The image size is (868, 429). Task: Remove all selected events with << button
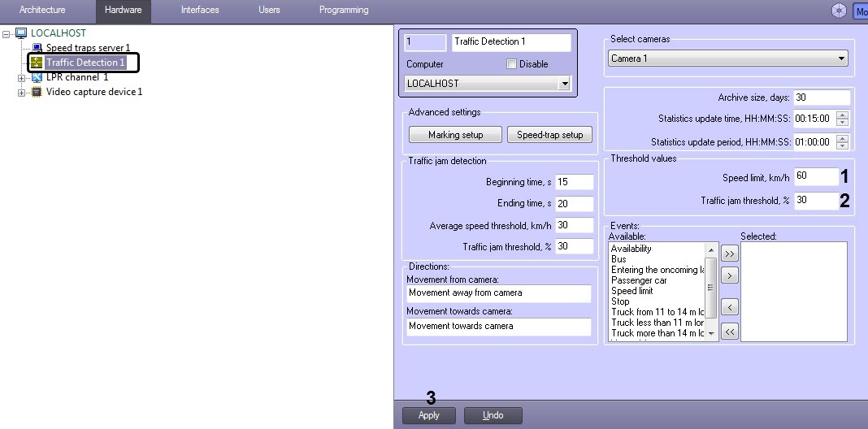730,331
